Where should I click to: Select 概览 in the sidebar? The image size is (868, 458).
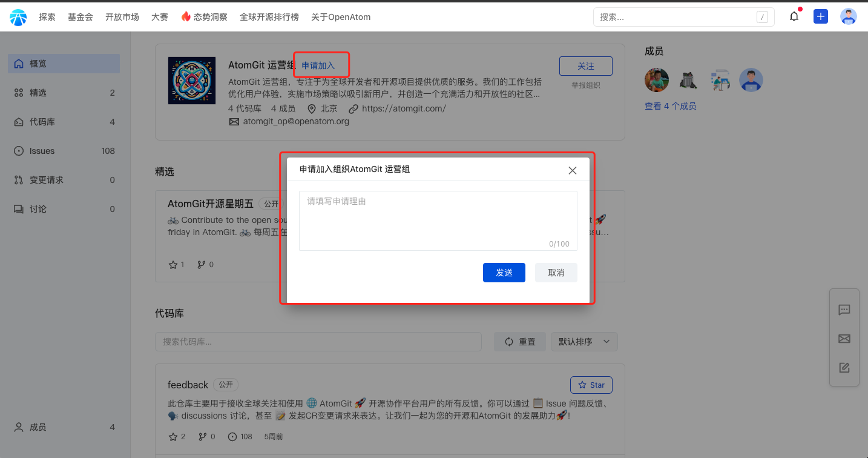(64, 64)
